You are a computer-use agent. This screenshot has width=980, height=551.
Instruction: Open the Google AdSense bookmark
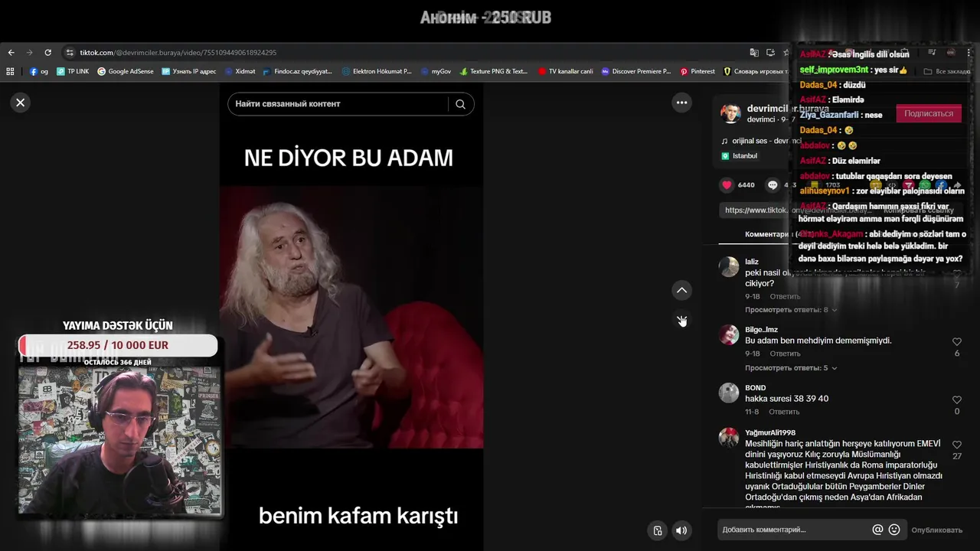[x=125, y=71]
